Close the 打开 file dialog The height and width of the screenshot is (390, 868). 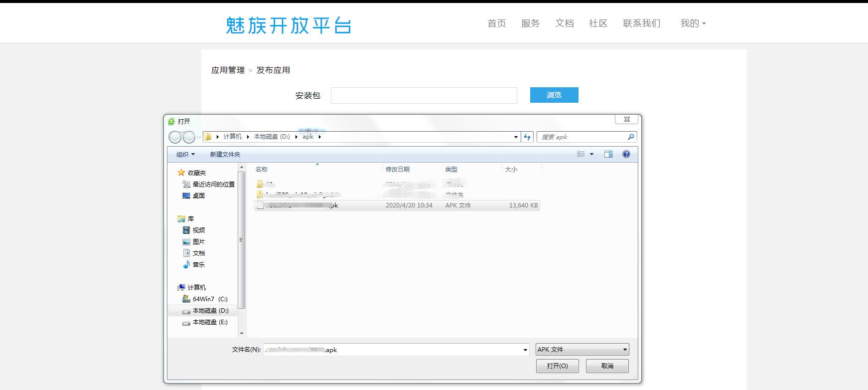tap(627, 119)
